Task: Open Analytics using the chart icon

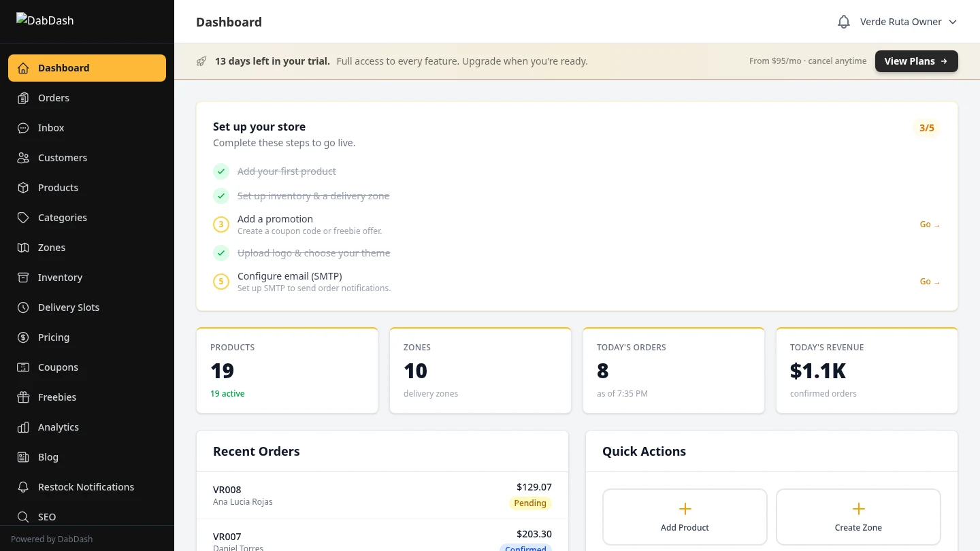Action: tap(23, 427)
